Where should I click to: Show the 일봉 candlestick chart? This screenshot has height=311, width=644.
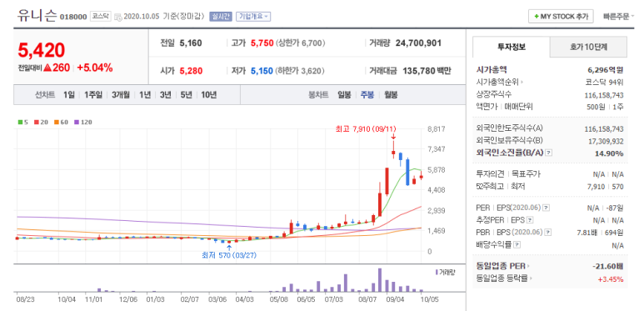(x=344, y=95)
